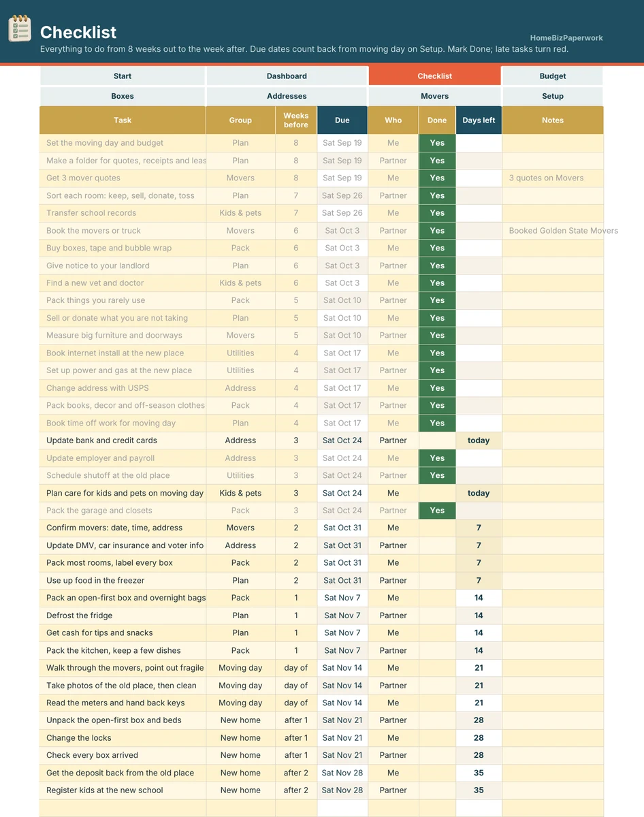Open Who cell for Get 3 mover quotes
Image resolution: width=644 pixels, height=817 pixels.
coord(393,178)
